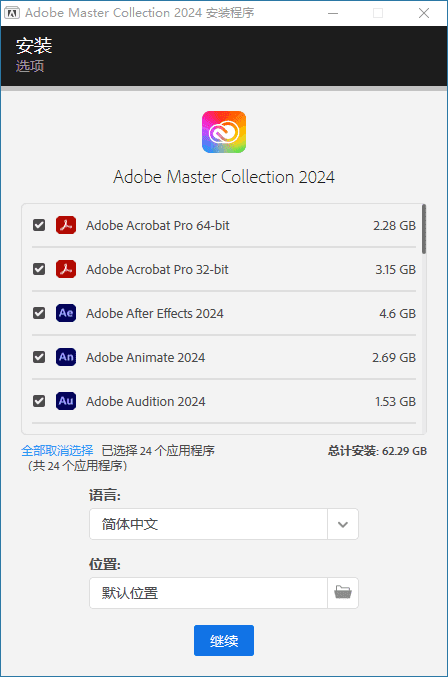Viewport: 448px width, 677px height.
Task: Close the installer window
Action: tap(424, 13)
